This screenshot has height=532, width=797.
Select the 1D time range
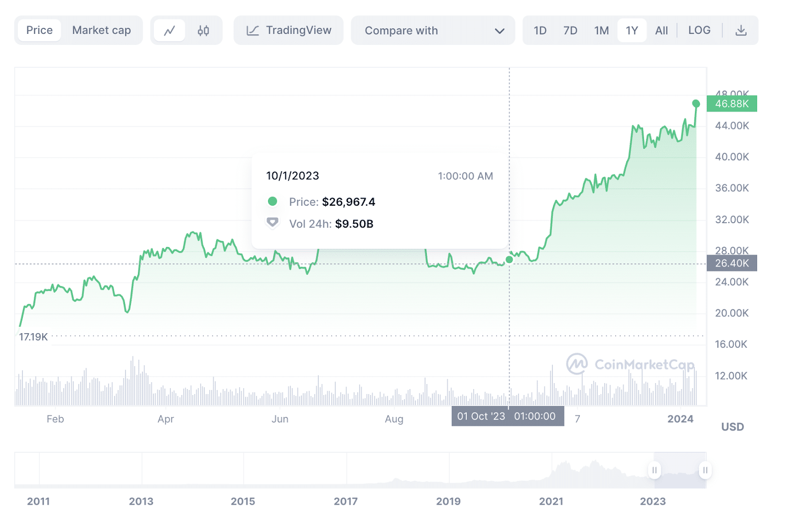point(540,31)
